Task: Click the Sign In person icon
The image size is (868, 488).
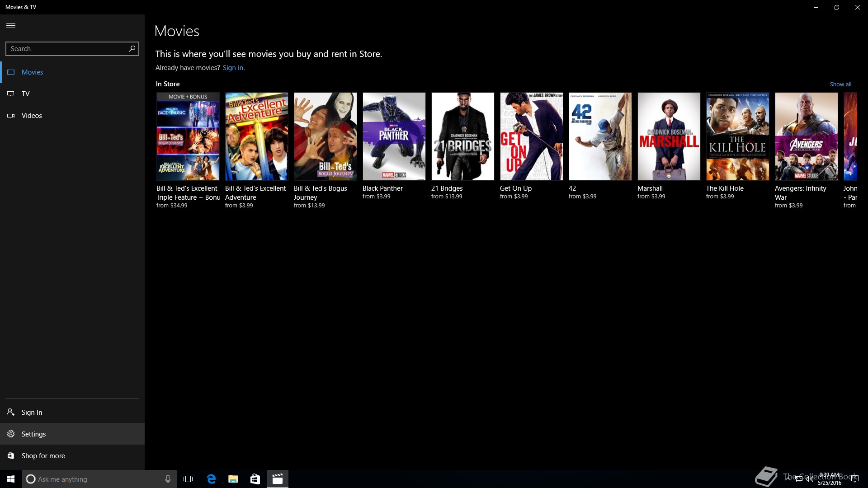Action: pyautogui.click(x=11, y=412)
